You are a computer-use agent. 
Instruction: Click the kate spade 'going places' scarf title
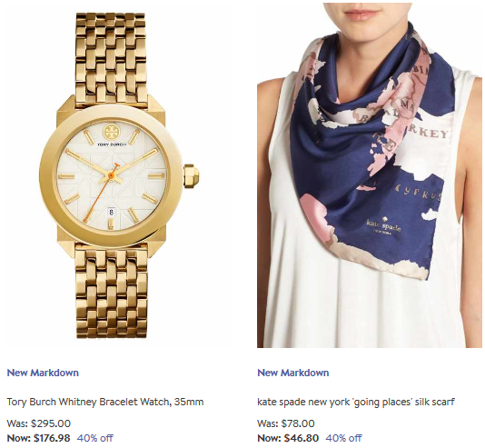[356, 402]
